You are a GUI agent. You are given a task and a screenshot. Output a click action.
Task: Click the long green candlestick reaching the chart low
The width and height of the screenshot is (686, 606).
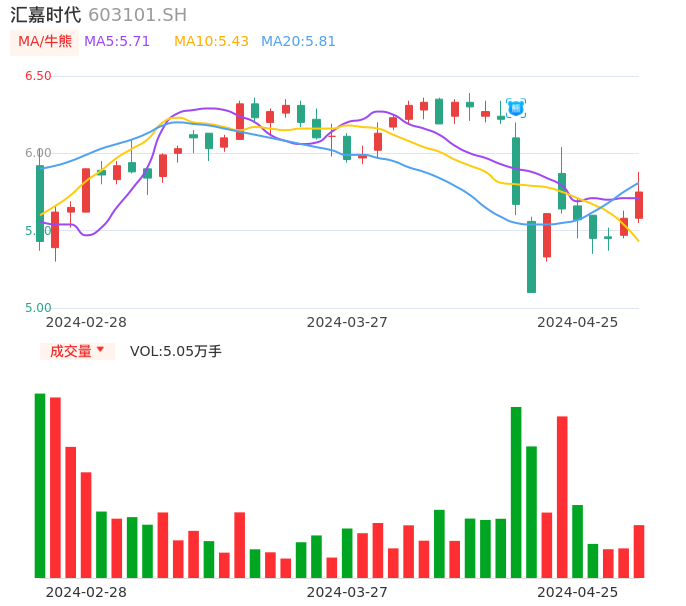pos(532,257)
